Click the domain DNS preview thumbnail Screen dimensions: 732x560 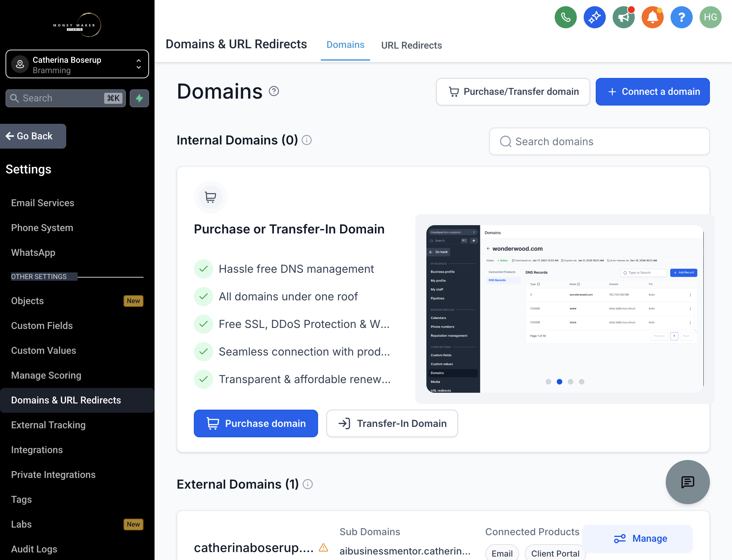[x=565, y=309]
